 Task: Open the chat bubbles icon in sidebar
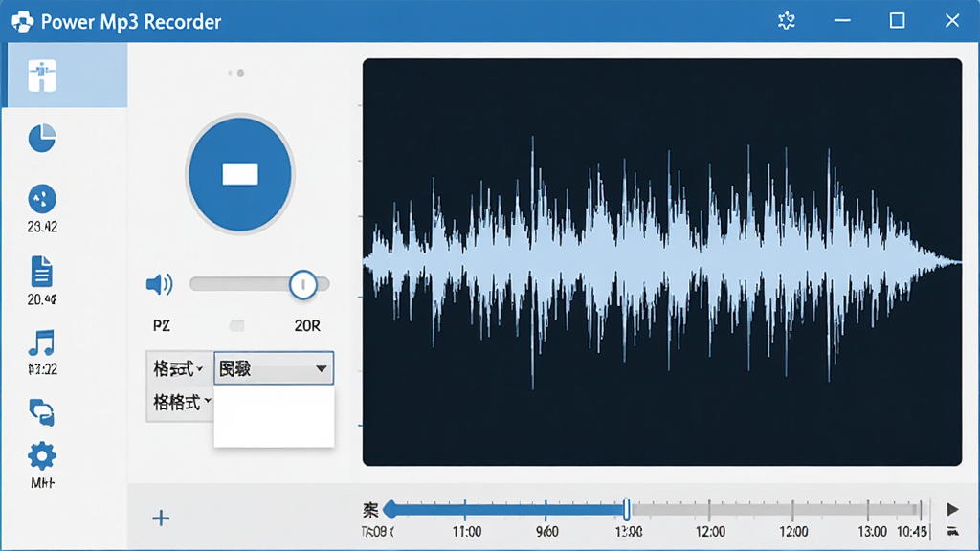click(x=42, y=412)
